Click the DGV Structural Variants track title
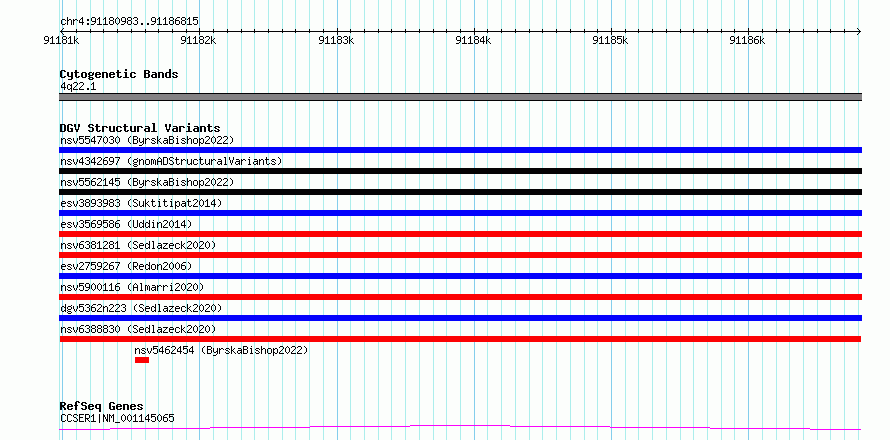This screenshot has width=890, height=440. (140, 128)
